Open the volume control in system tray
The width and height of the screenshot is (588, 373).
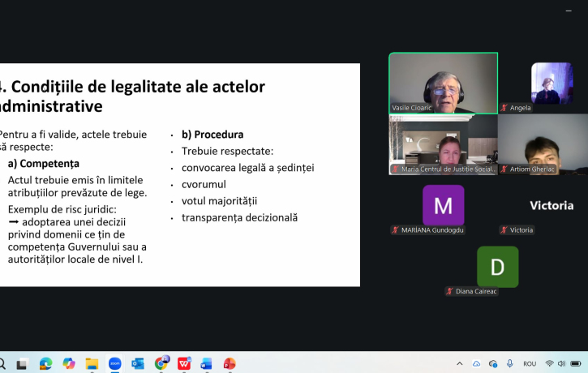pyautogui.click(x=562, y=363)
